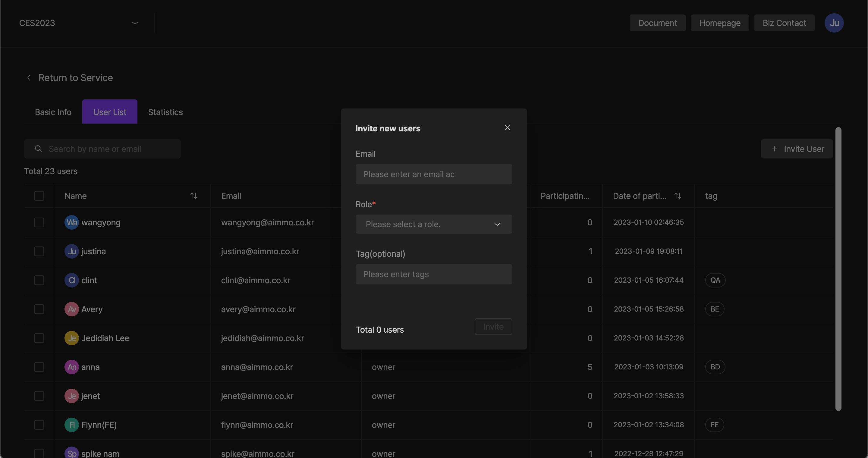This screenshot has width=868, height=458.
Task: Open the Basic Info tab
Action: pos(53,112)
